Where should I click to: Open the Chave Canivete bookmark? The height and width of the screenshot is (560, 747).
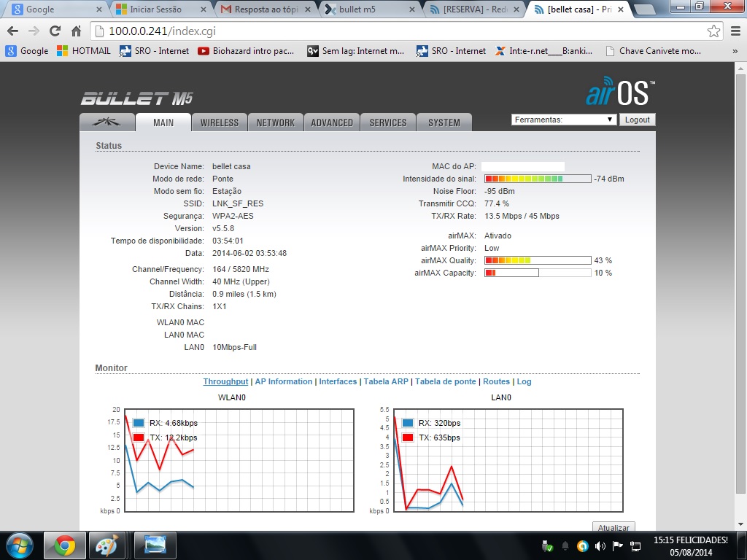[653, 51]
